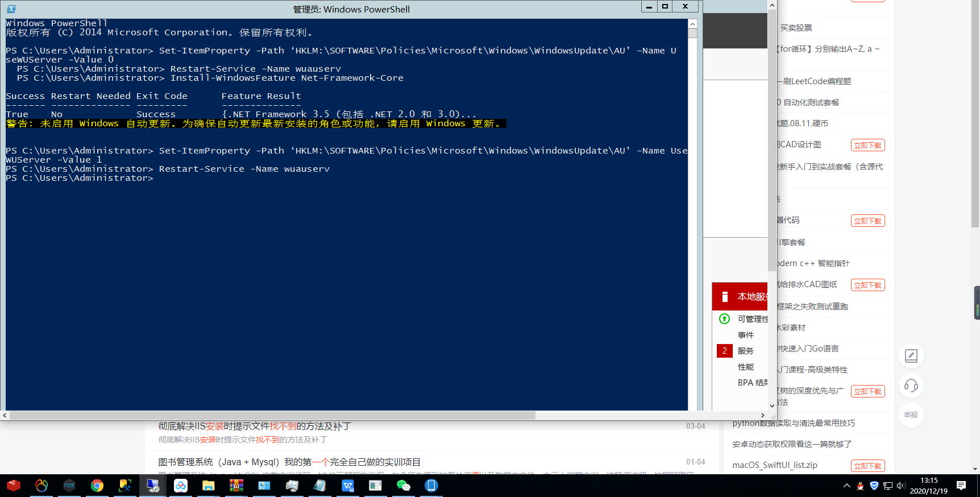Open the 图书管理系统 (Java + Mysql) article title
Image resolution: width=980 pixels, height=497 pixels.
289,462
